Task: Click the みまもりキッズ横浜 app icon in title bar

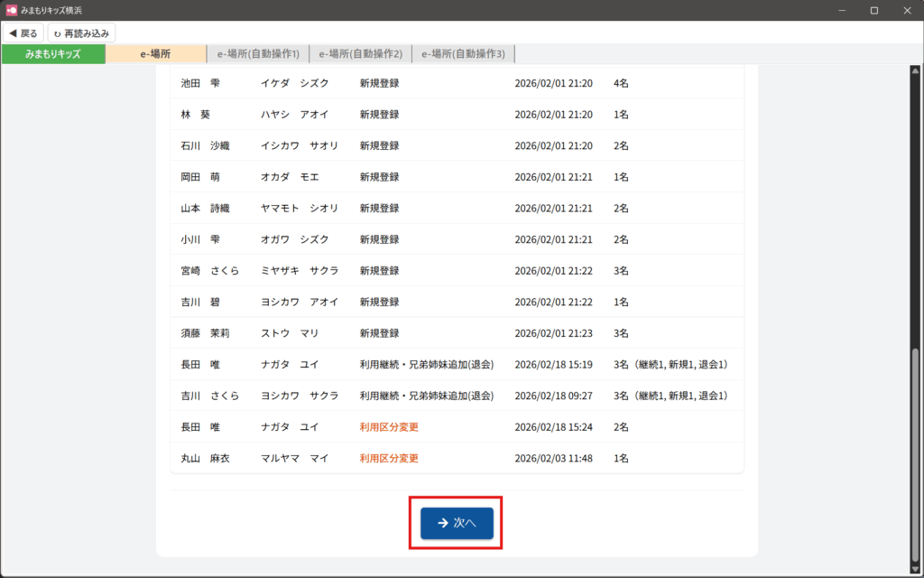Action: pyautogui.click(x=12, y=10)
